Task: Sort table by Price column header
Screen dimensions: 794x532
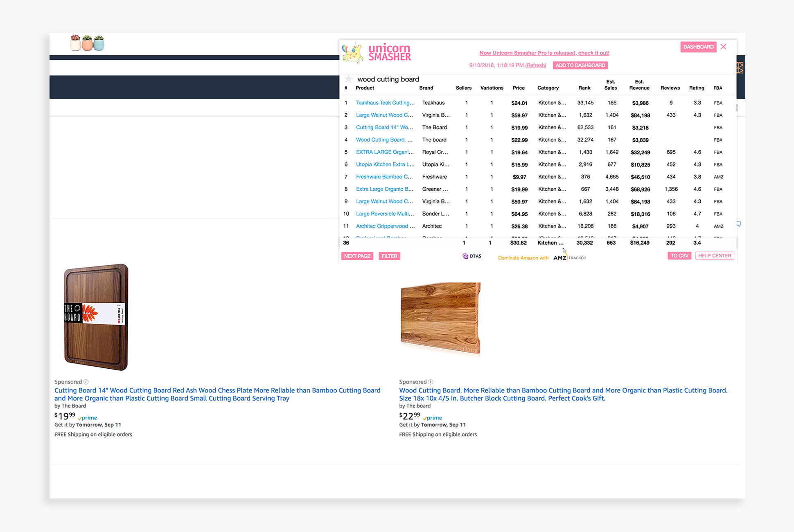Action: (519, 88)
